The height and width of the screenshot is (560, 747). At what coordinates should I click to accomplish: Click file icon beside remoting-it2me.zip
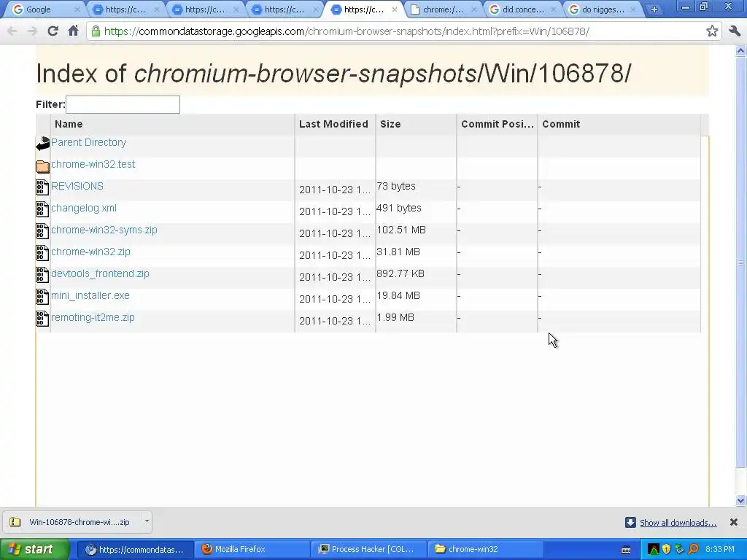click(x=42, y=319)
